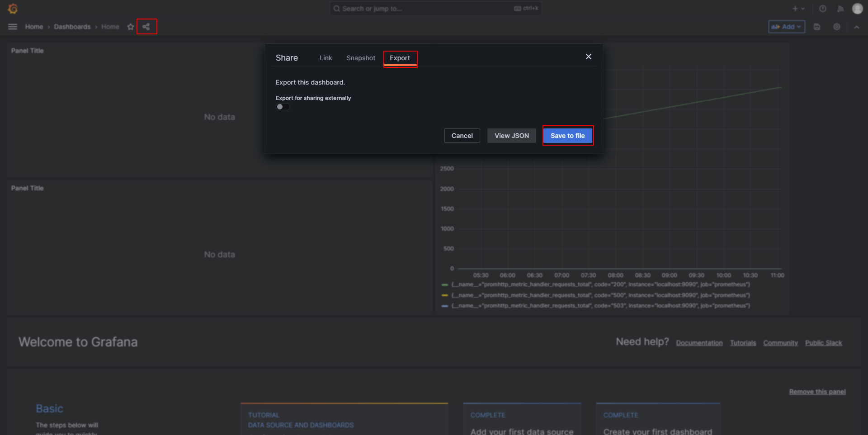Toggle Export for sharing externally switch

(x=283, y=107)
